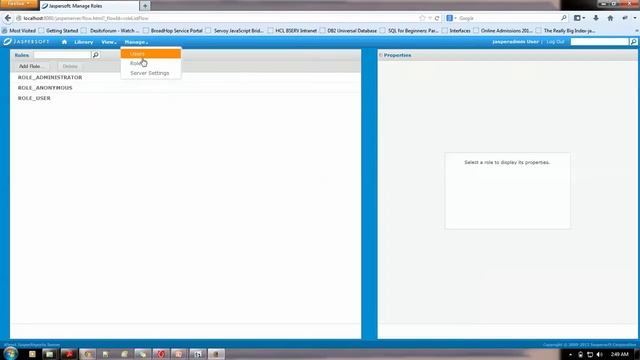Open the BroadHop Service Portal bookmark
This screenshot has height=360, width=640.
tap(173, 31)
